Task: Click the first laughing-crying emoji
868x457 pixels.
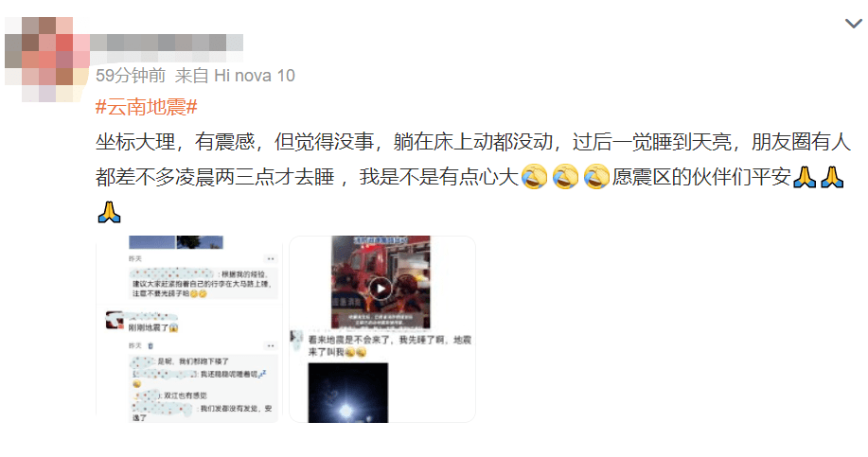Action: pos(534,177)
